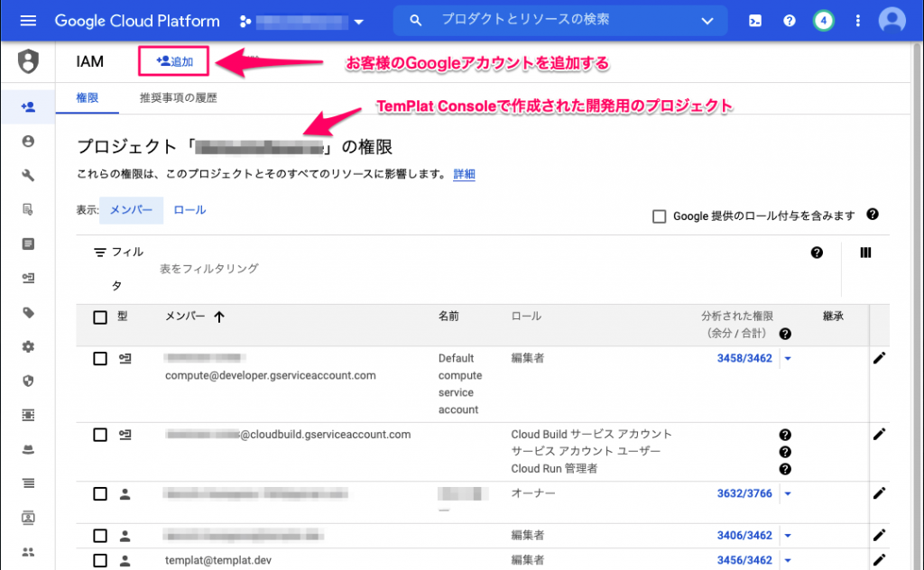Open the audit log list sidebar icon
924x570 pixels.
click(28, 244)
